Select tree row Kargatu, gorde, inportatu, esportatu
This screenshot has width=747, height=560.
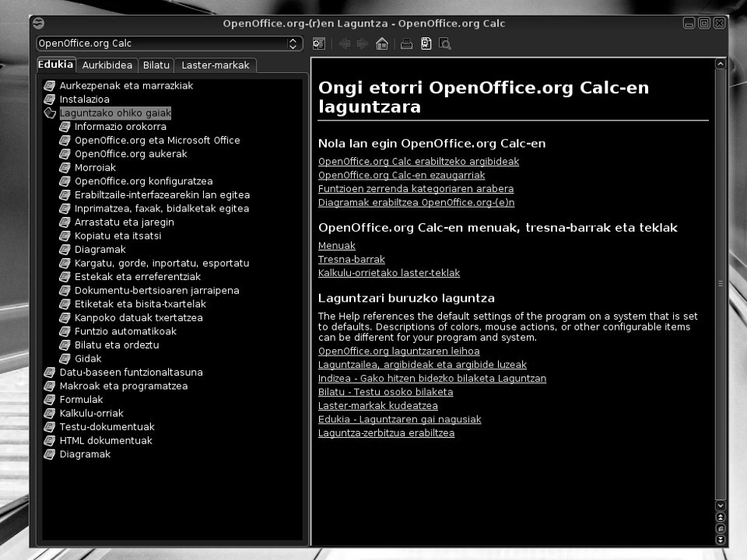(162, 264)
